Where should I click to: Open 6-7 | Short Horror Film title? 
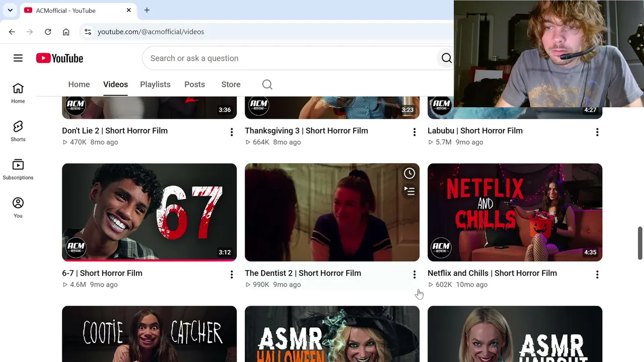pyautogui.click(x=102, y=273)
